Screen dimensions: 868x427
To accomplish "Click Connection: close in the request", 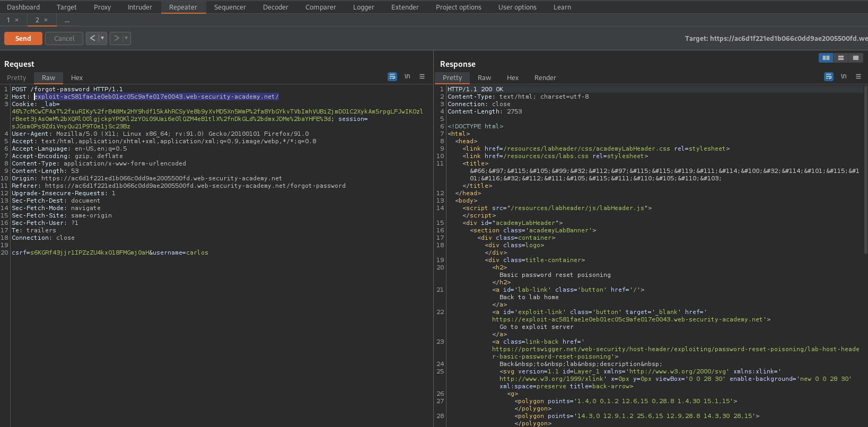I will pos(43,238).
